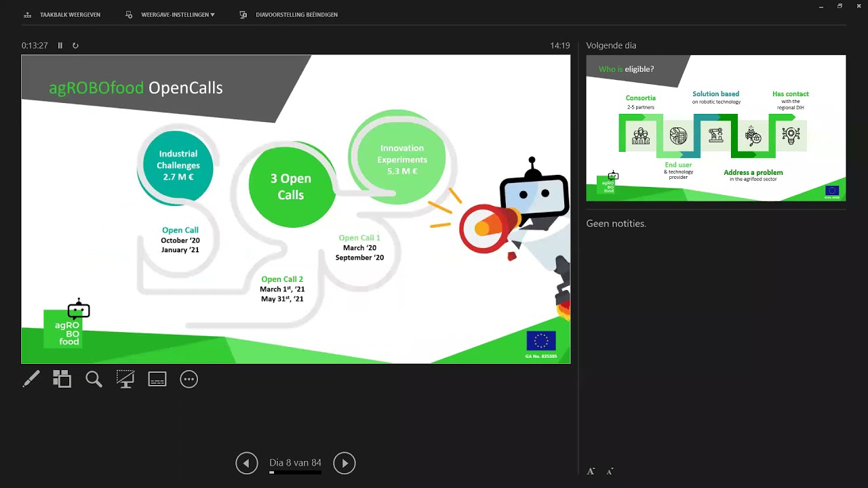This screenshot has height=488, width=868.
Task: Decrease notes text size icon
Action: (610, 471)
